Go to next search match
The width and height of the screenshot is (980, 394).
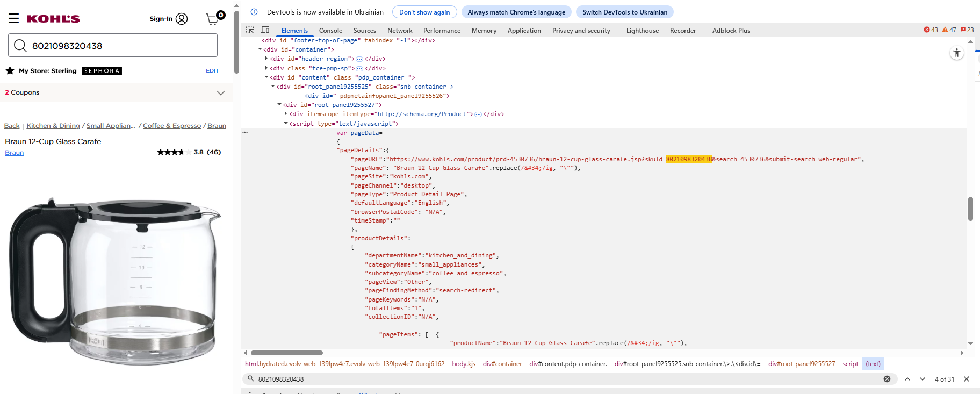click(923, 379)
